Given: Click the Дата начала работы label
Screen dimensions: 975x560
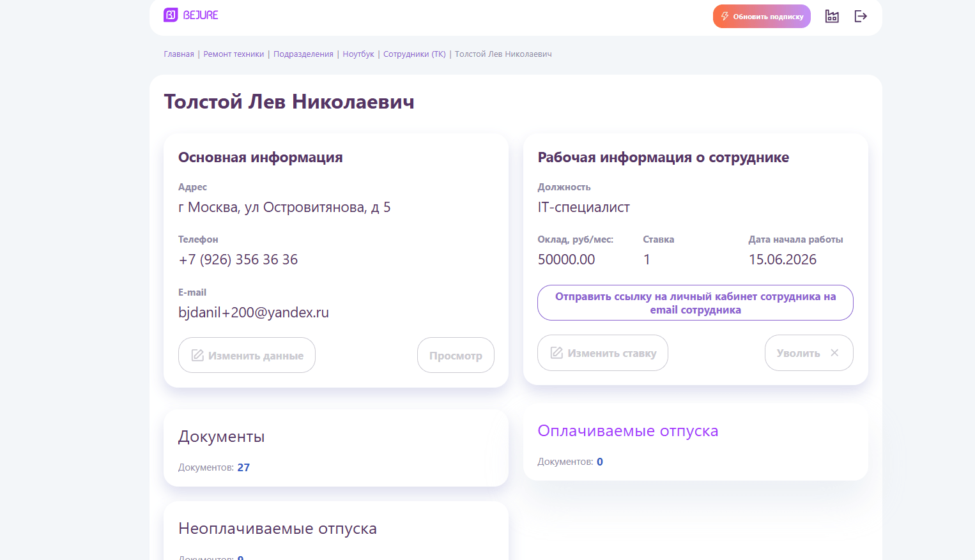Looking at the screenshot, I should [x=796, y=239].
